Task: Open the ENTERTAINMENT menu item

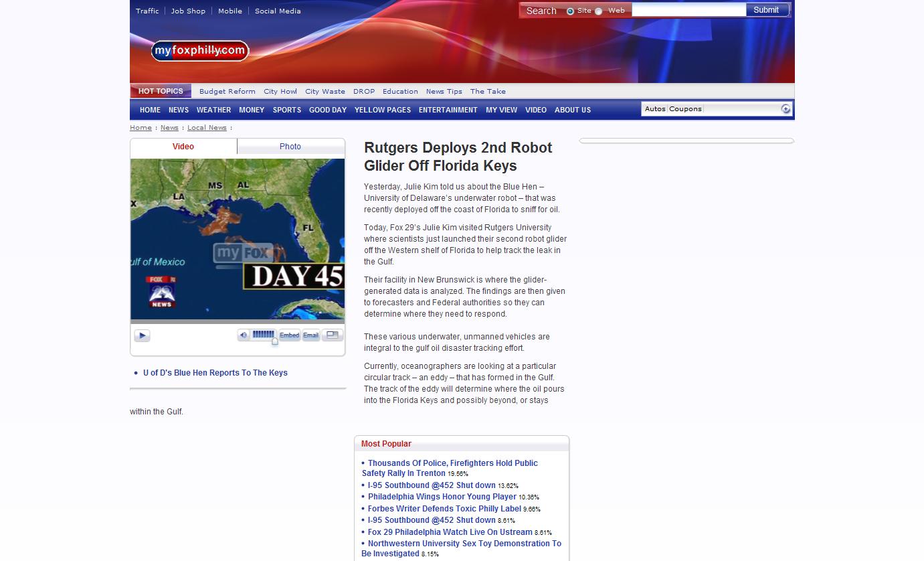Action: point(448,110)
